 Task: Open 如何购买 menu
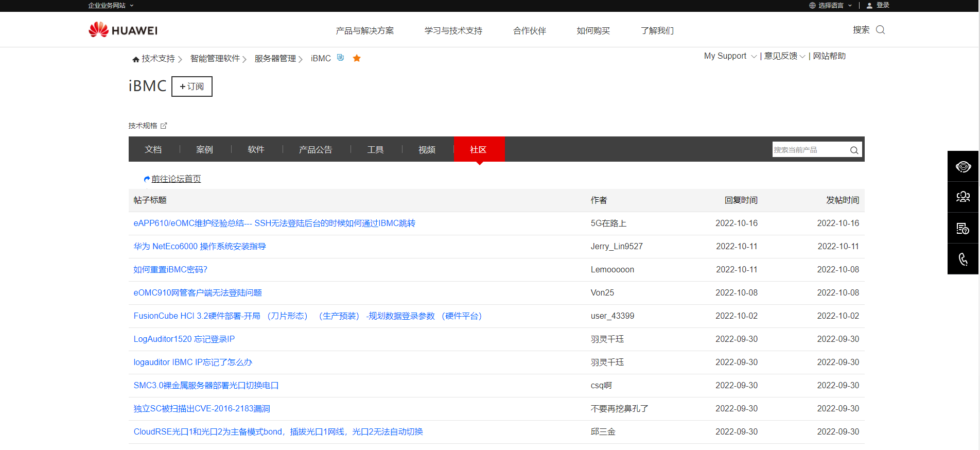coord(593,31)
